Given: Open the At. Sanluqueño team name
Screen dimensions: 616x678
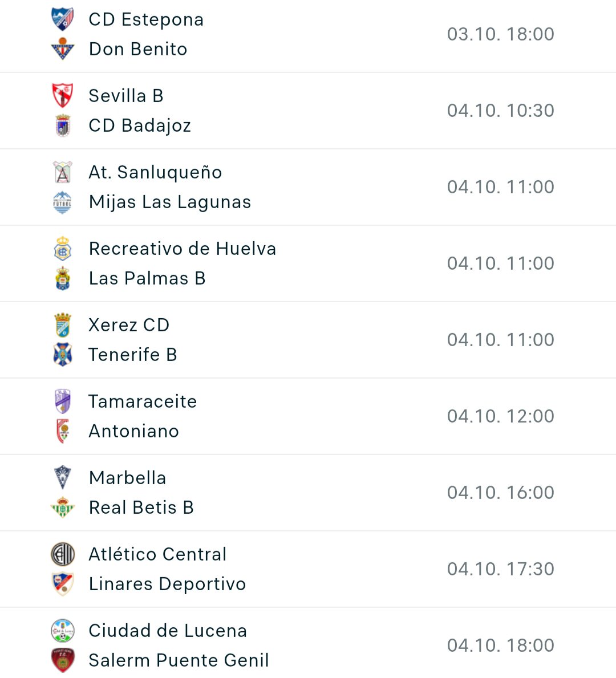Looking at the screenshot, I should (155, 173).
